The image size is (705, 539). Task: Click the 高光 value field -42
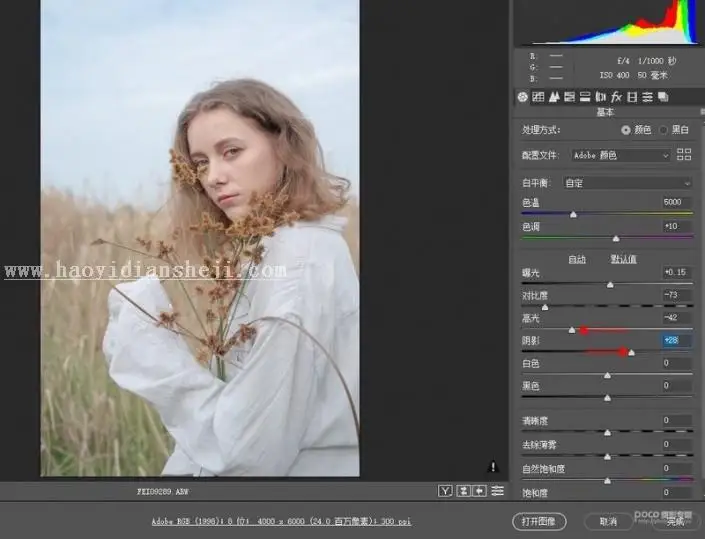[x=676, y=318]
